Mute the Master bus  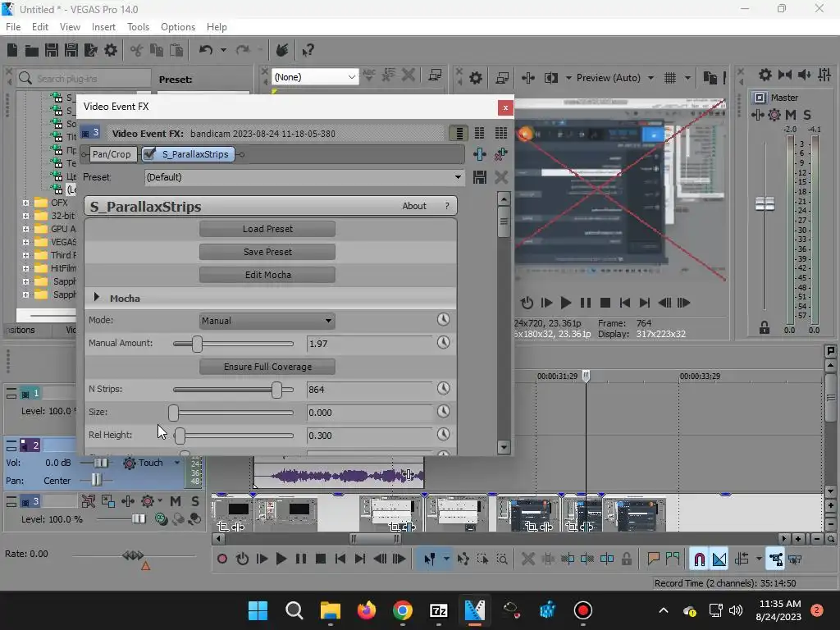790,115
